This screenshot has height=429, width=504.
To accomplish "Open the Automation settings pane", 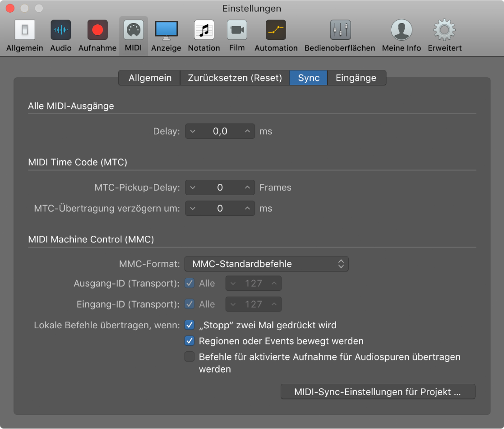I will click(x=276, y=35).
